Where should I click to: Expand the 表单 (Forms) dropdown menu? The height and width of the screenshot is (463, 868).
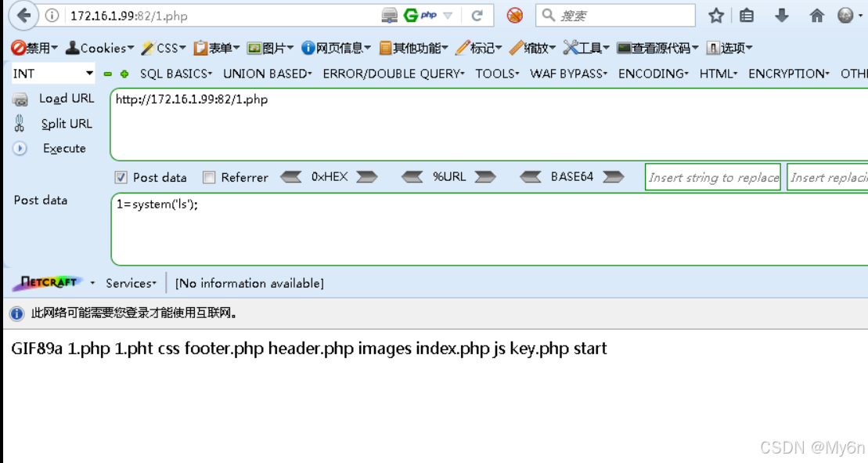point(217,49)
